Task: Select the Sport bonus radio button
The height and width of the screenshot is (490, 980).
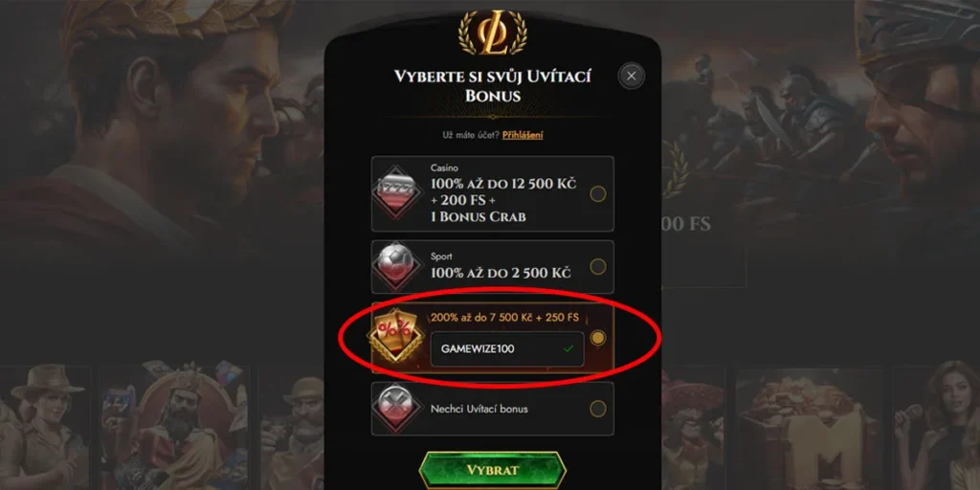Action: point(598,267)
